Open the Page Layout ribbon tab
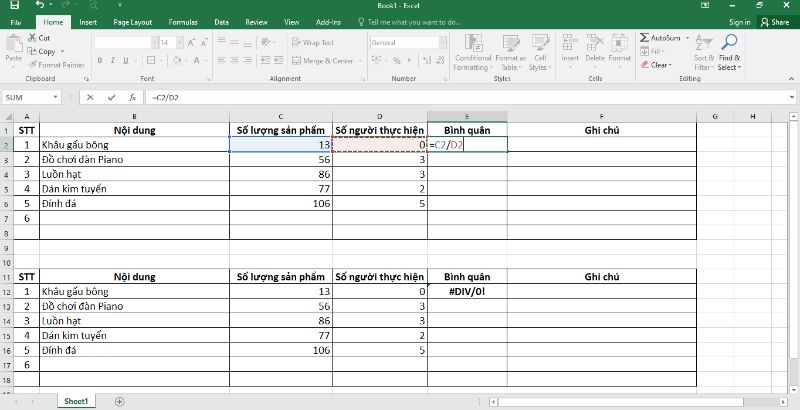Screen dimensions: 800x410 (133, 21)
